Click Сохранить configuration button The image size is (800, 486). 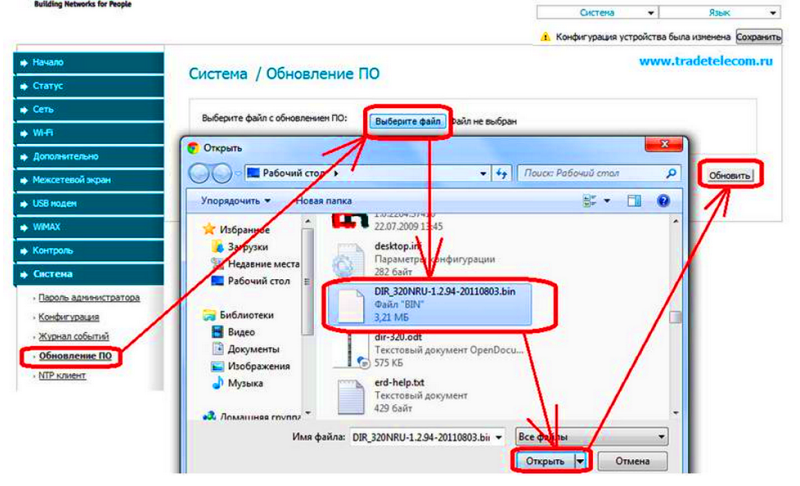pos(759,37)
